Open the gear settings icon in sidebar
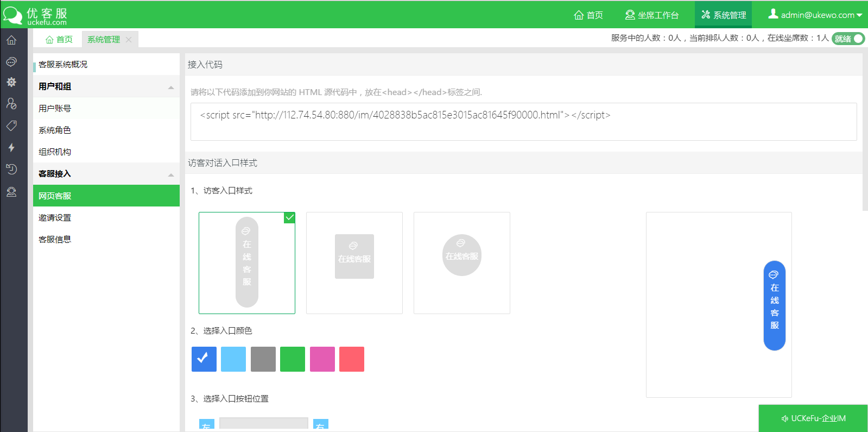This screenshot has width=868, height=432. 11,82
